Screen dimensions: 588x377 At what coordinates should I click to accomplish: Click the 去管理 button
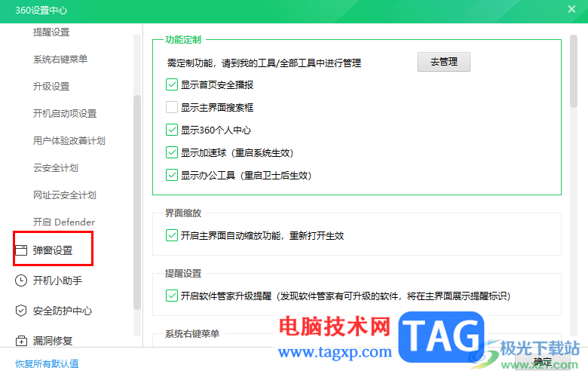click(x=443, y=62)
